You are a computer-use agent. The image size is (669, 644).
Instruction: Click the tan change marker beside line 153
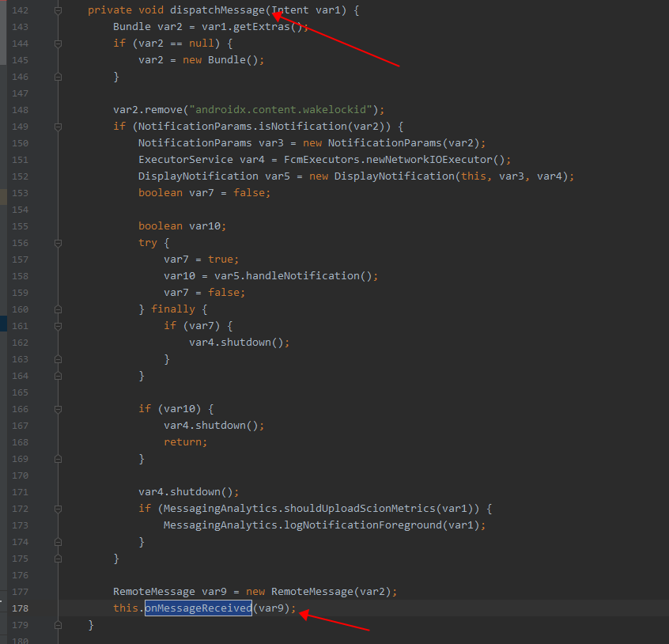point(3,197)
